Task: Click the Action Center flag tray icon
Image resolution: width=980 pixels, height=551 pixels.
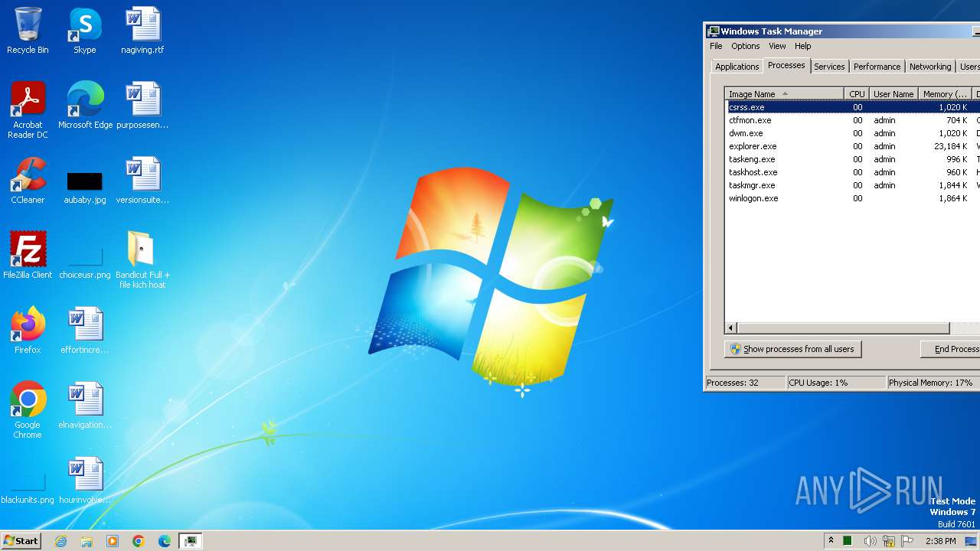Action: (x=908, y=541)
